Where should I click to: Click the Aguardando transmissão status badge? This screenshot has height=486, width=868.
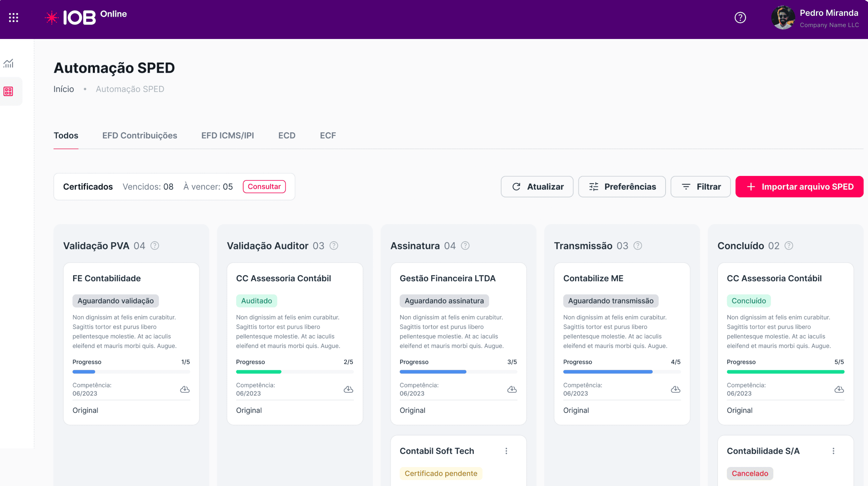611,301
